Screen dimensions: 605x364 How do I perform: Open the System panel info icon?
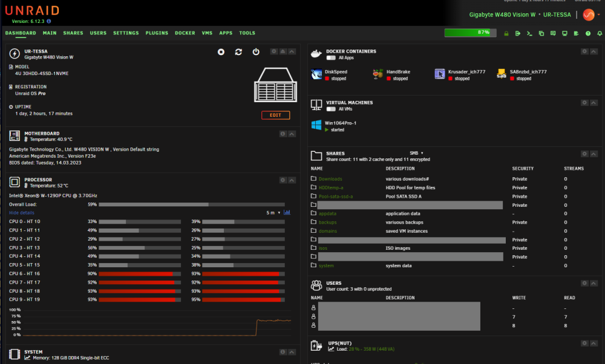(283, 352)
